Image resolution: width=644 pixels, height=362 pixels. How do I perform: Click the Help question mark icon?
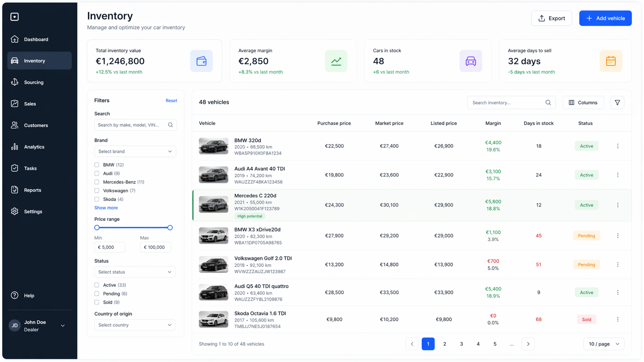pyautogui.click(x=15, y=295)
